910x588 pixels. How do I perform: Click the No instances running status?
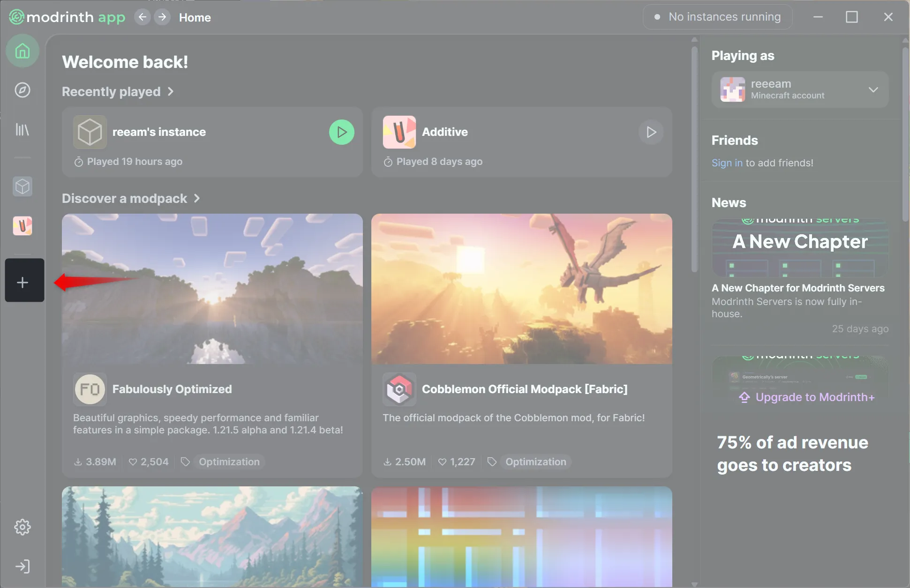tap(718, 17)
